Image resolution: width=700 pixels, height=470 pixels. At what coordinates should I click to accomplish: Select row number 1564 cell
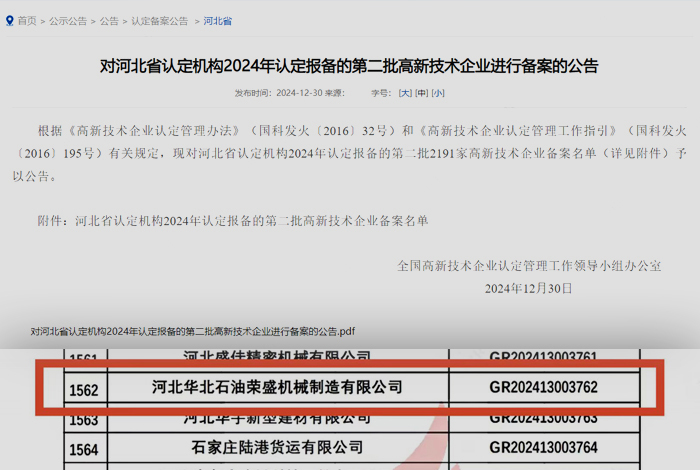coord(86,449)
